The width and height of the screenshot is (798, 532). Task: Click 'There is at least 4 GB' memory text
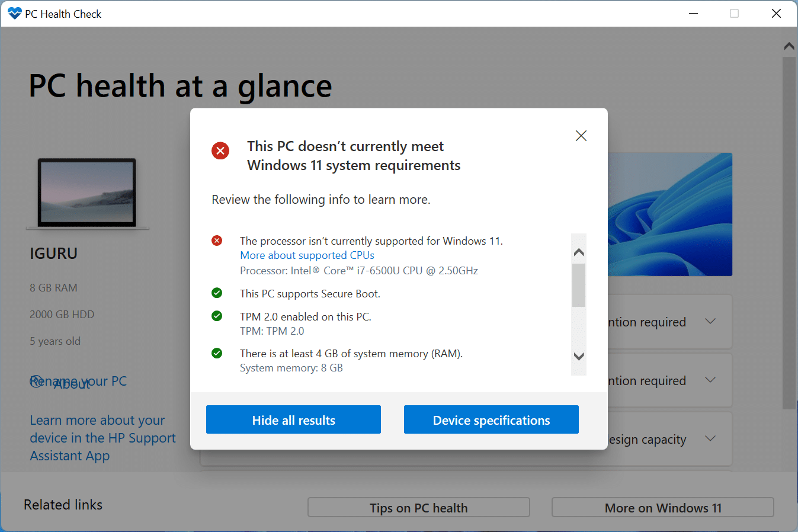[x=351, y=354]
